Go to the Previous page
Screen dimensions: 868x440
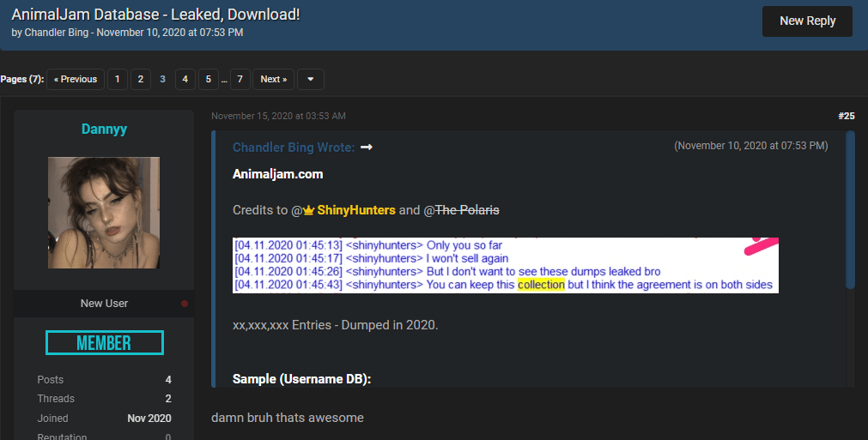click(76, 79)
